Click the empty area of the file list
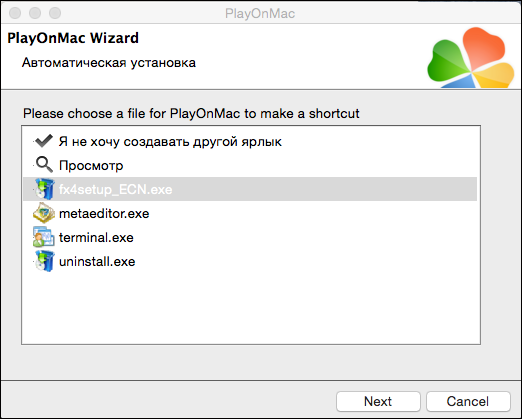The height and width of the screenshot is (419, 522). [251, 307]
